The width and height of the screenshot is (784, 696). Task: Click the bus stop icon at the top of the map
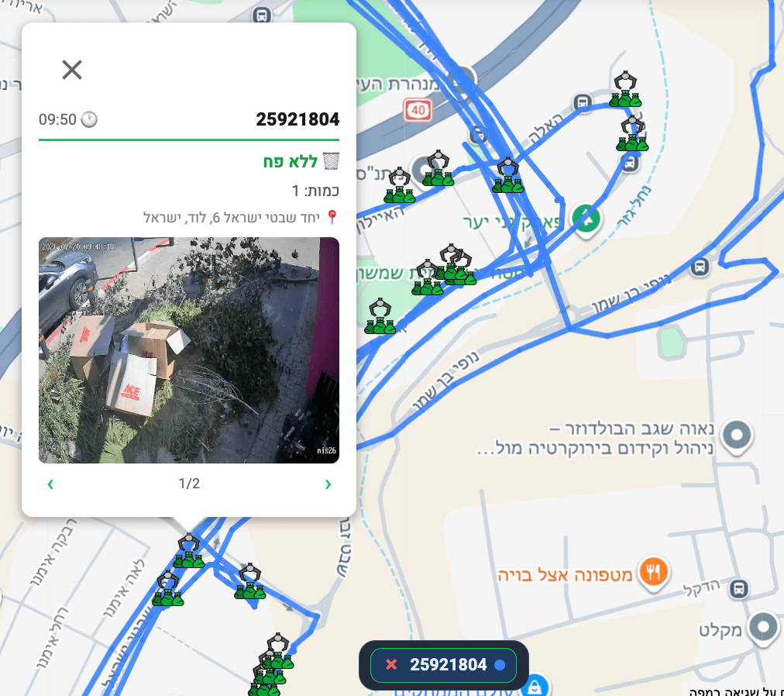click(x=262, y=15)
